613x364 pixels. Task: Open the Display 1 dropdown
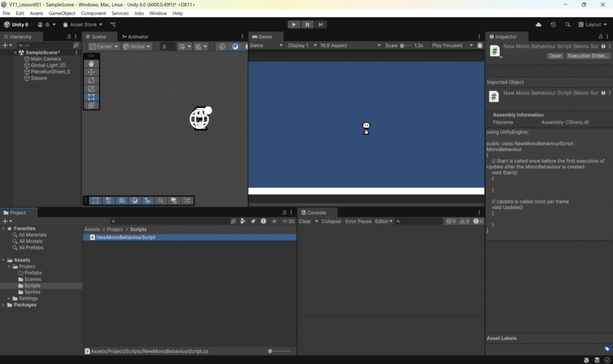302,45
